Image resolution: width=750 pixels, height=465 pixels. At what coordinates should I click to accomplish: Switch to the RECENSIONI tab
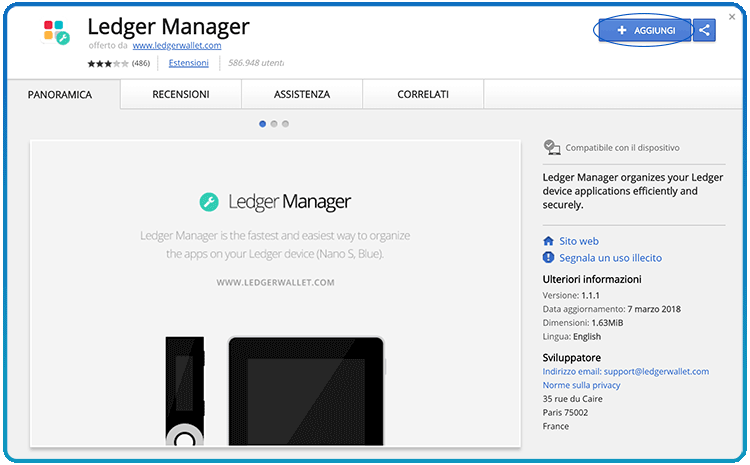pyautogui.click(x=181, y=94)
